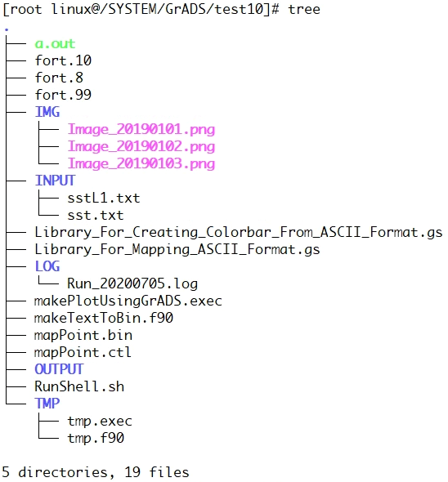Select the fort.99 file entry

click(63, 95)
